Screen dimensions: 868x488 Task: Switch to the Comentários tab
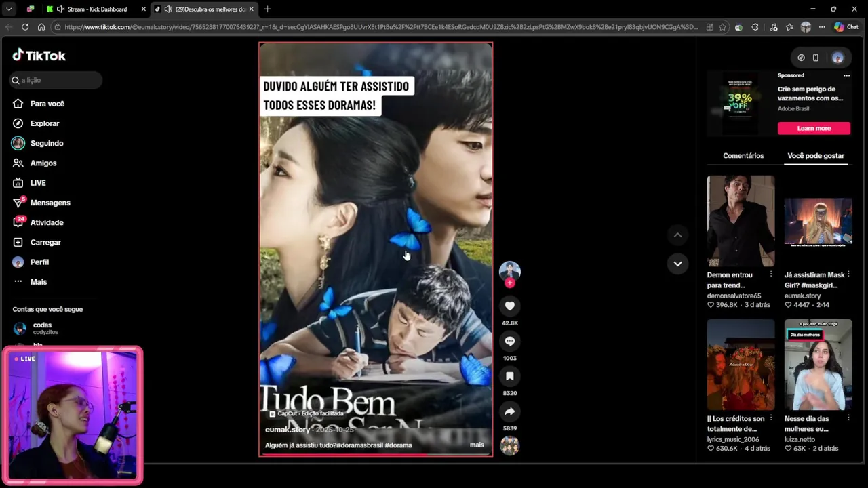click(743, 156)
